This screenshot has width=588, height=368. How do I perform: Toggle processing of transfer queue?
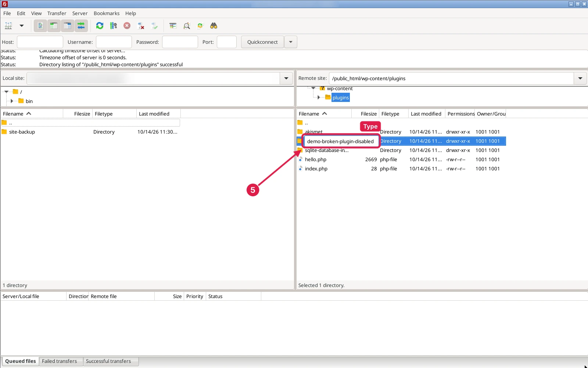113,26
